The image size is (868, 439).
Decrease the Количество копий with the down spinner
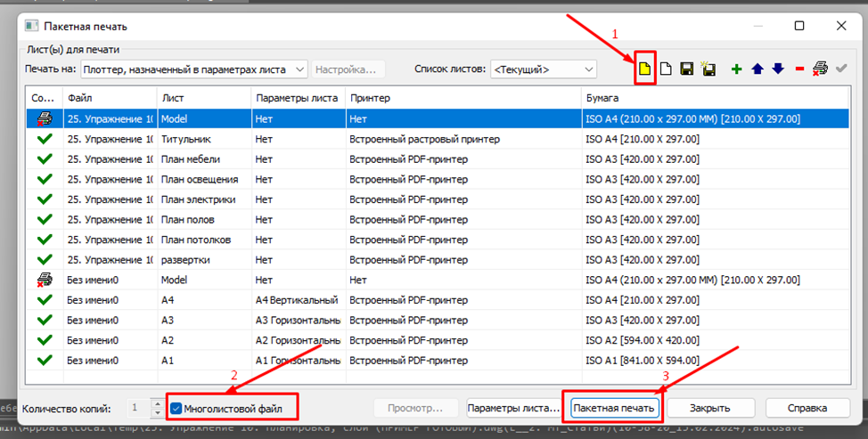pos(158,413)
